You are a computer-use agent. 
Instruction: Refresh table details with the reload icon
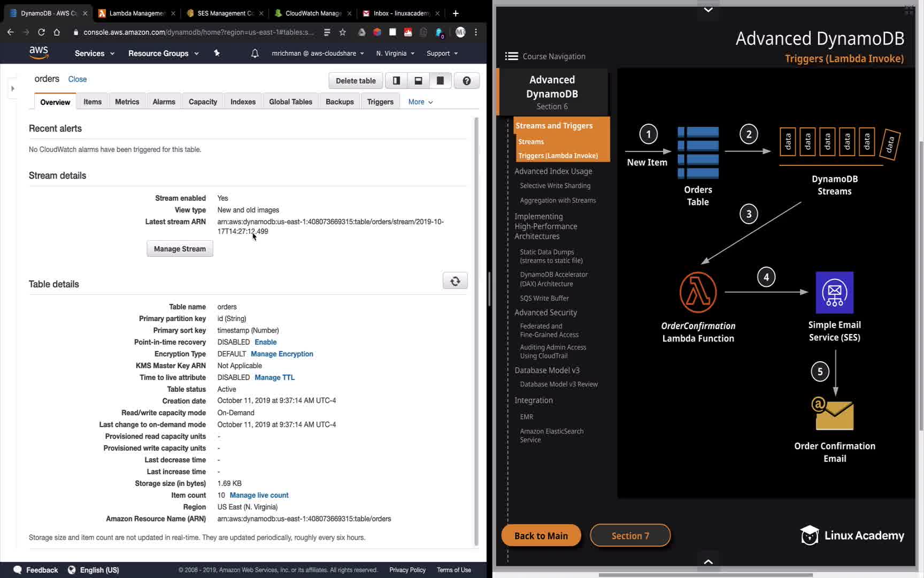pyautogui.click(x=455, y=281)
